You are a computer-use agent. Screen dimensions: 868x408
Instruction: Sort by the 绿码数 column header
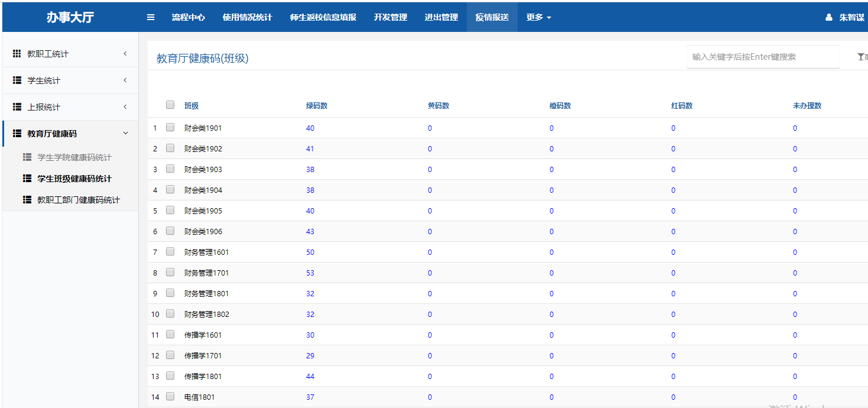pyautogui.click(x=317, y=106)
